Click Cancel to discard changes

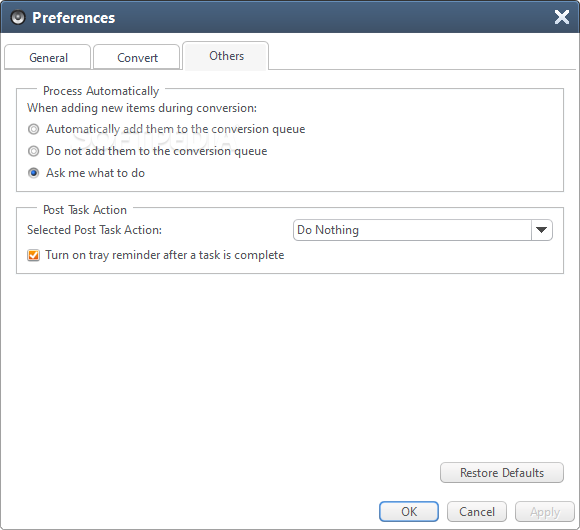point(476,512)
